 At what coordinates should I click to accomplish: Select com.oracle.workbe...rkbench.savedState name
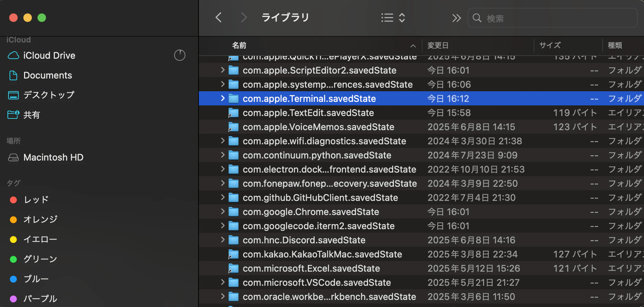click(x=329, y=297)
